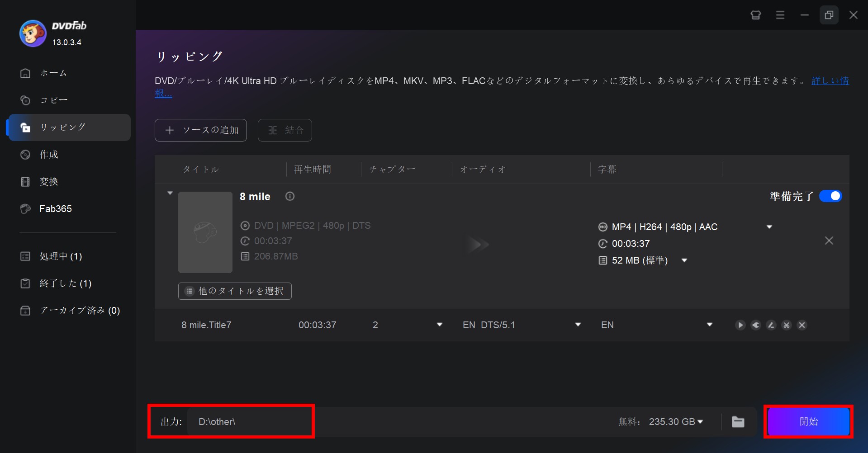Open the hamburger menu in title bar
The height and width of the screenshot is (453, 868).
click(780, 15)
